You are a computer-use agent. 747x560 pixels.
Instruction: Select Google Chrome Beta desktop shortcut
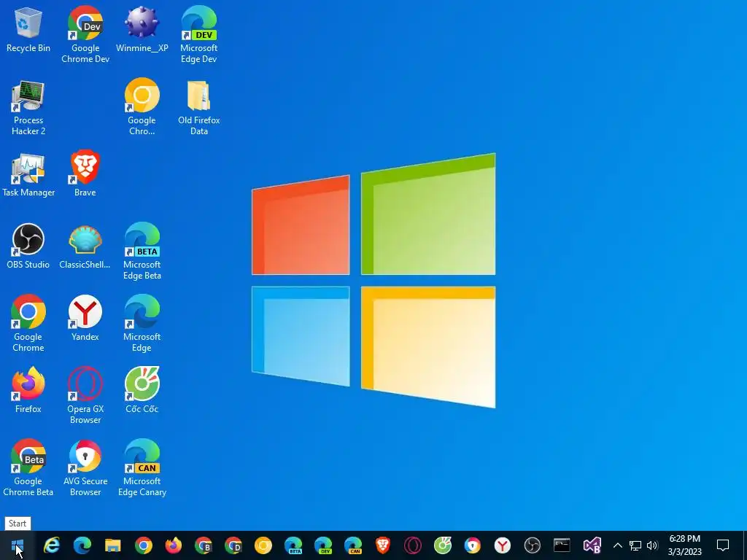point(28,468)
